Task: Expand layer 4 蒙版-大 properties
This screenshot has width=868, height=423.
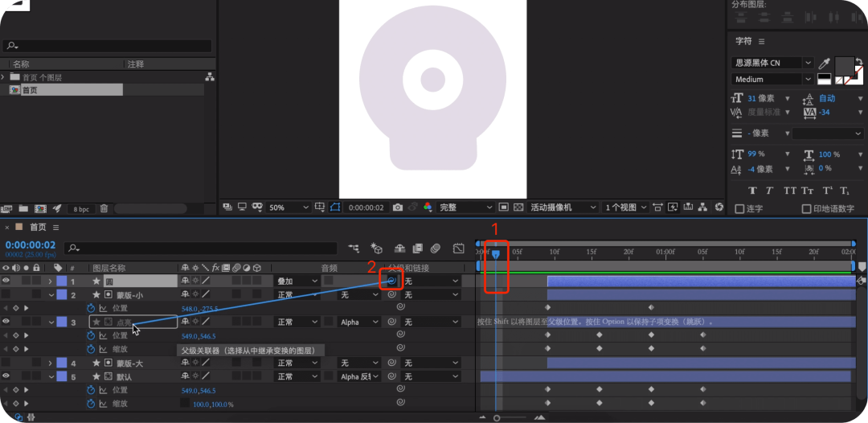Action: pyautogui.click(x=51, y=363)
